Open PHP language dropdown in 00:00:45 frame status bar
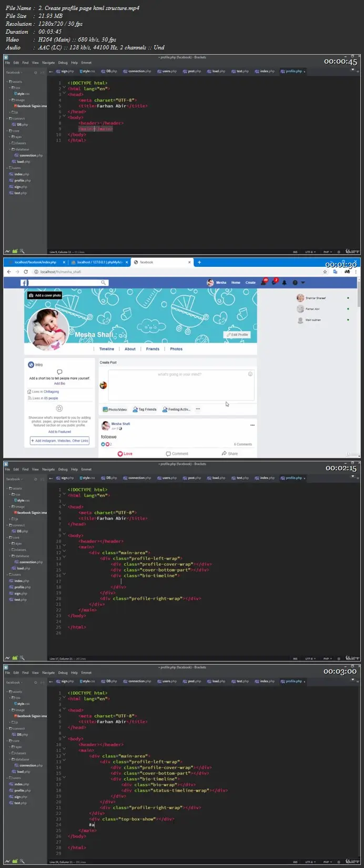Image resolution: width=364 pixels, height=868 pixels. click(328, 252)
